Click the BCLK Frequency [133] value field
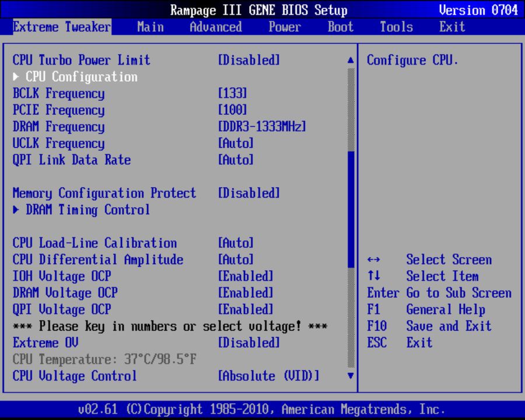Screen dimensions: 525x420 click(232, 93)
